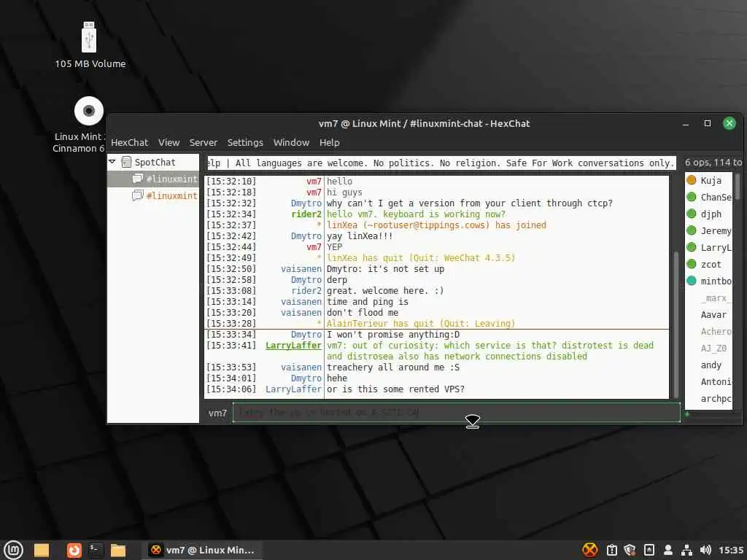747x560 pixels.
Task: Open the Settings menu
Action: click(x=245, y=142)
